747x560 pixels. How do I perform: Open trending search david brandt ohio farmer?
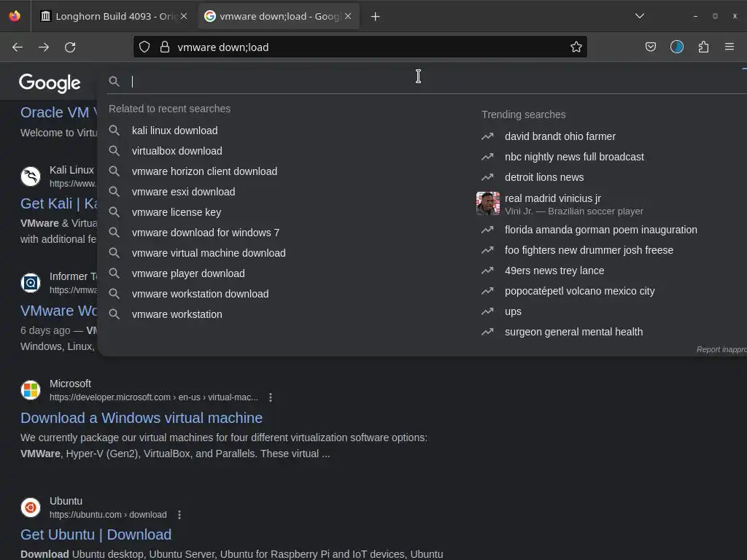pos(560,136)
